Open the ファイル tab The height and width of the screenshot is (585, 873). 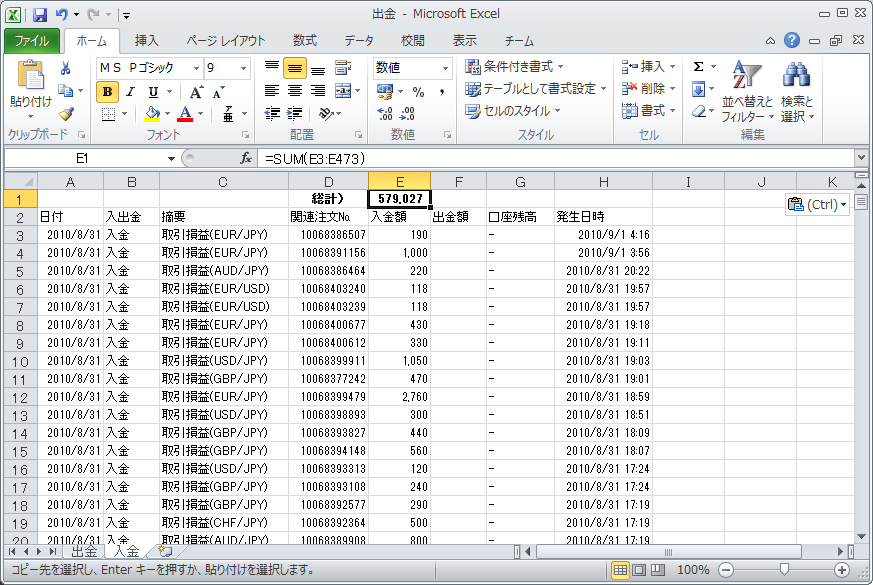[x=32, y=41]
